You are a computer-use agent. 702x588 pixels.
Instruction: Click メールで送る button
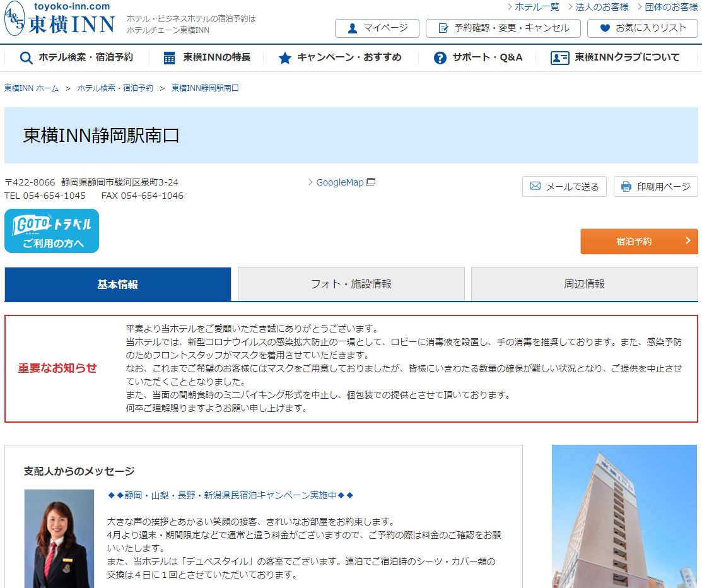tap(564, 186)
